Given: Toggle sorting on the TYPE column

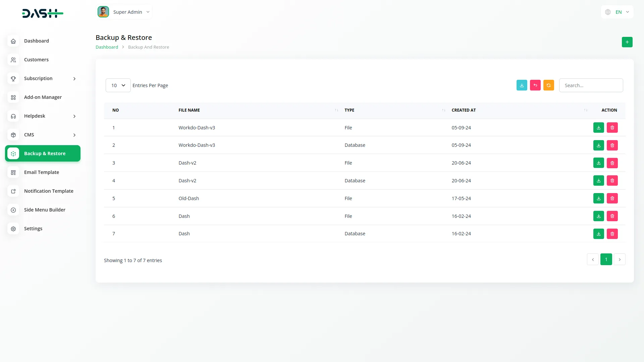Looking at the screenshot, I should point(443,110).
